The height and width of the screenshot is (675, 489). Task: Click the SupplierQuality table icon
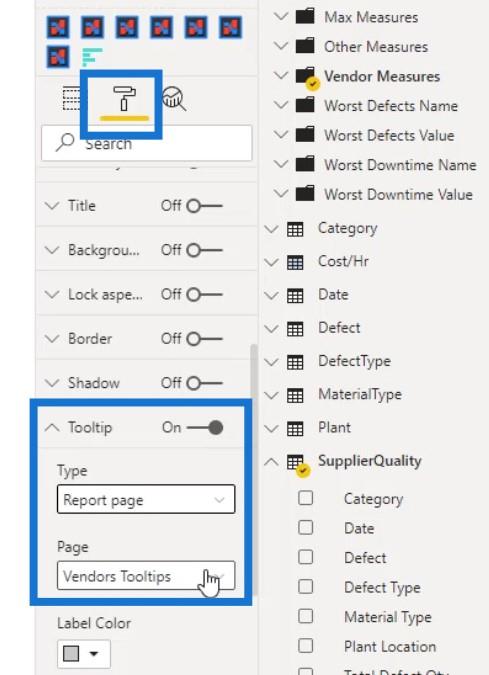coord(297,464)
